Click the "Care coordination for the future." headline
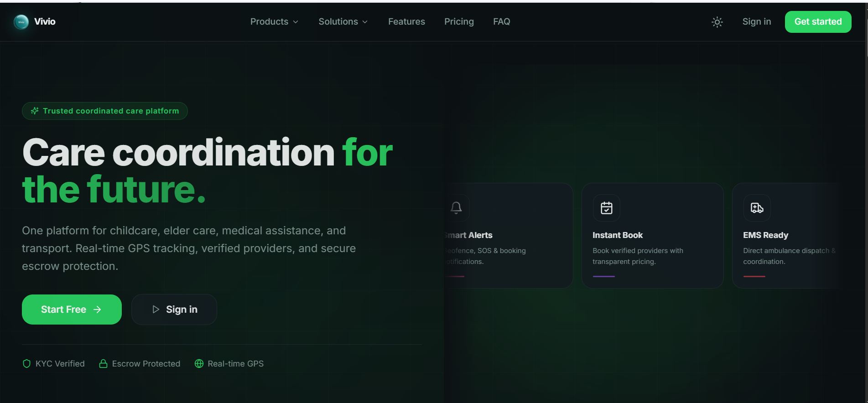The height and width of the screenshot is (403, 868). (208, 170)
